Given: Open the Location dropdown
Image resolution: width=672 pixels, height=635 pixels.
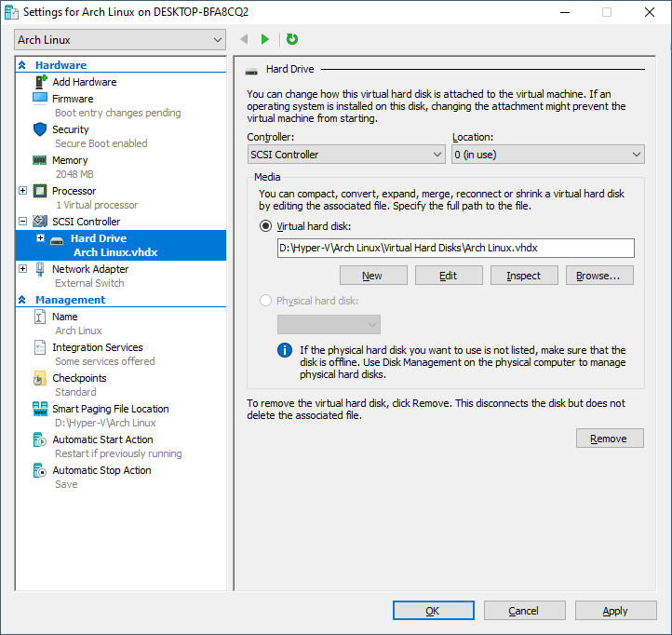Looking at the screenshot, I should click(x=547, y=155).
